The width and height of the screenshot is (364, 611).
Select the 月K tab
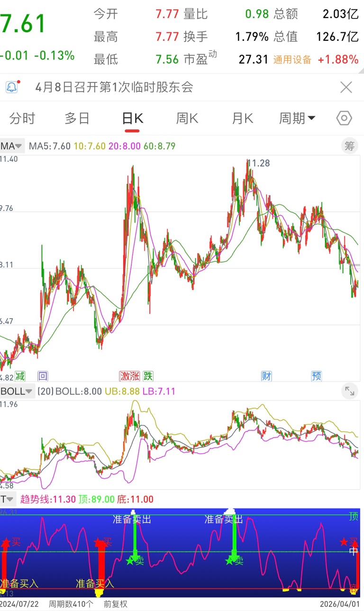(242, 118)
